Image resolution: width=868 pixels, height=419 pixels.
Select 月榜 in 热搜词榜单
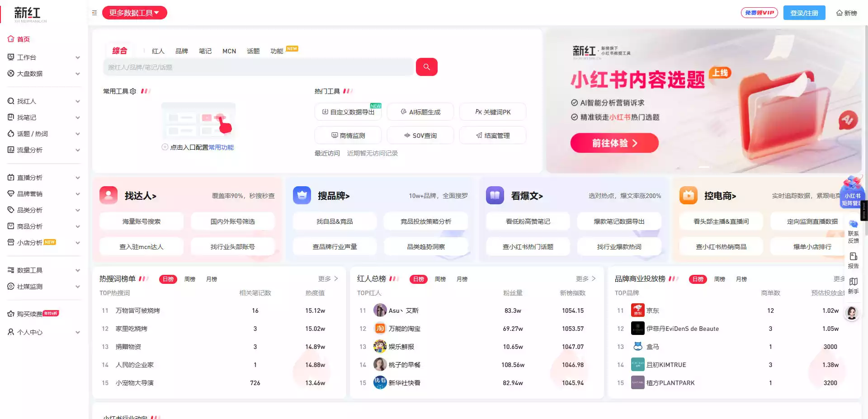212,279
